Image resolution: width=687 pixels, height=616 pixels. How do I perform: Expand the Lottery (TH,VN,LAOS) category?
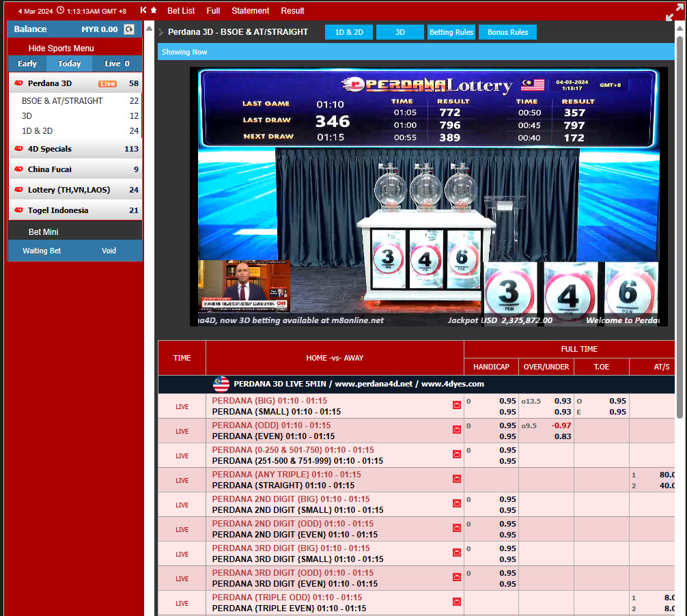click(75, 190)
